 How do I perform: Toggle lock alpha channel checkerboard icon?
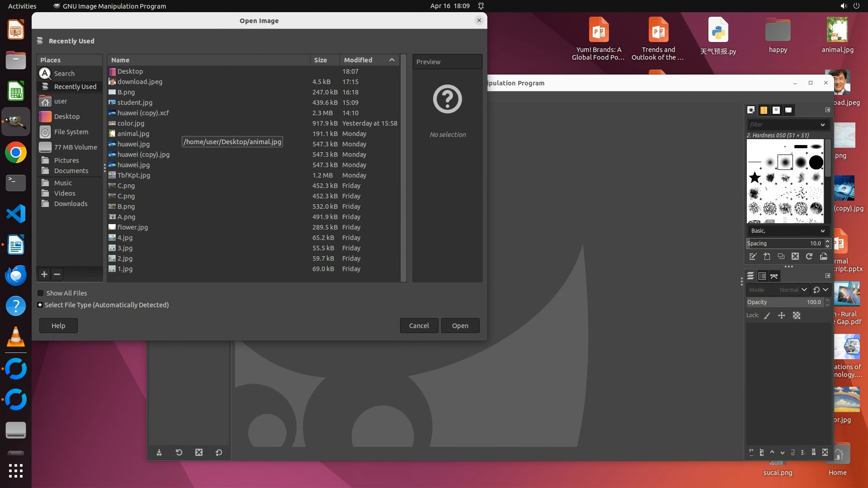click(797, 316)
